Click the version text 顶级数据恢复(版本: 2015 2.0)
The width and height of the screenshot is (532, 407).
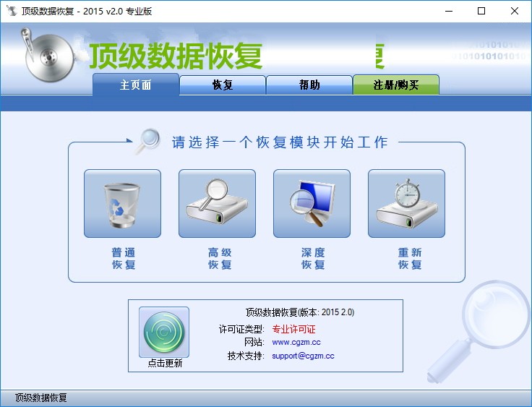(299, 312)
